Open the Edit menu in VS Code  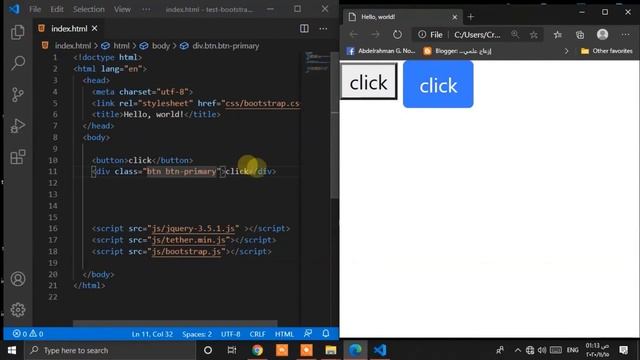(57, 9)
